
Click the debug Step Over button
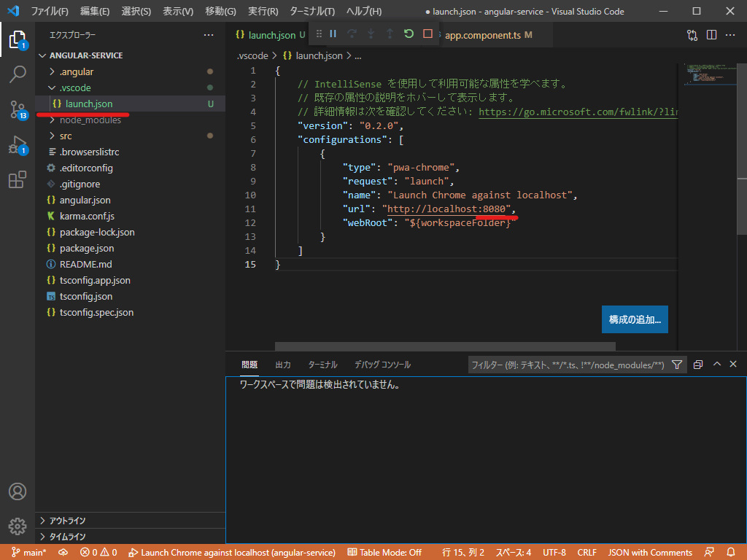(352, 34)
